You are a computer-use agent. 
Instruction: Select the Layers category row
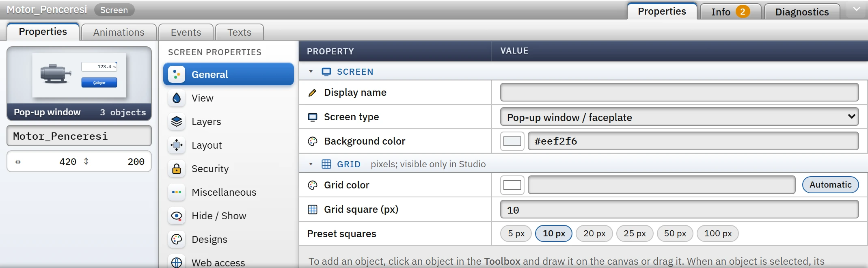click(229, 121)
